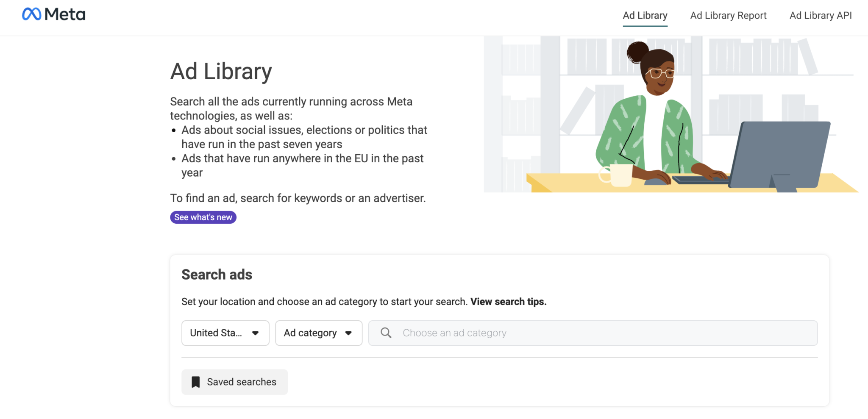Click the arrow on the Ad category selector
Image resolution: width=868 pixels, height=419 pixels.
[x=348, y=333]
